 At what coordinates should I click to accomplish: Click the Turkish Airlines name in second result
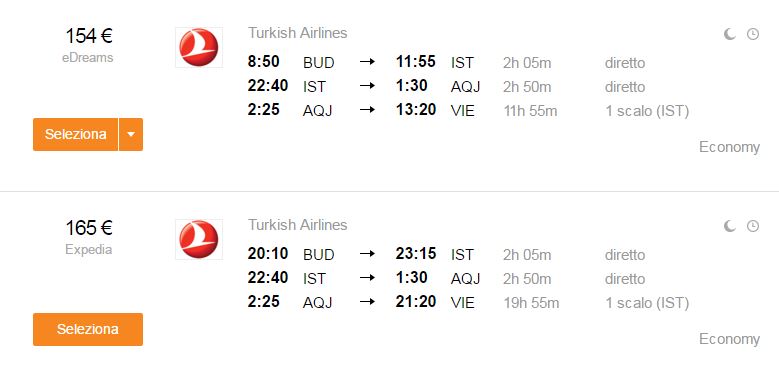click(x=298, y=225)
